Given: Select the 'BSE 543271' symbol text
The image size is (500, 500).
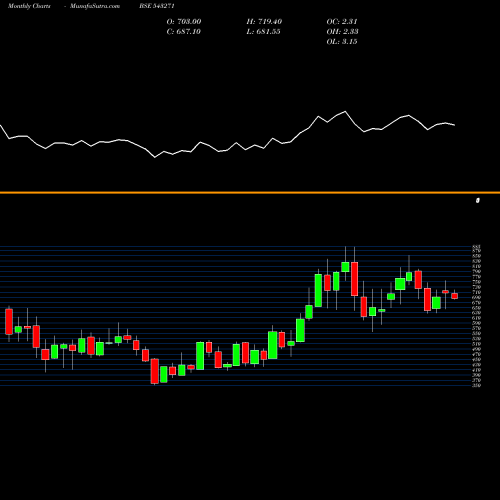Looking at the screenshot, I should pyautogui.click(x=157, y=6).
